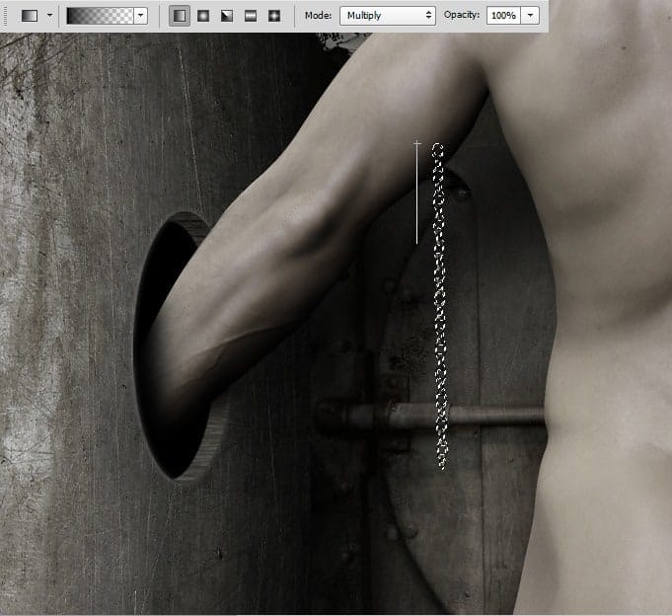Select the Radial Gradient style

tap(203, 16)
